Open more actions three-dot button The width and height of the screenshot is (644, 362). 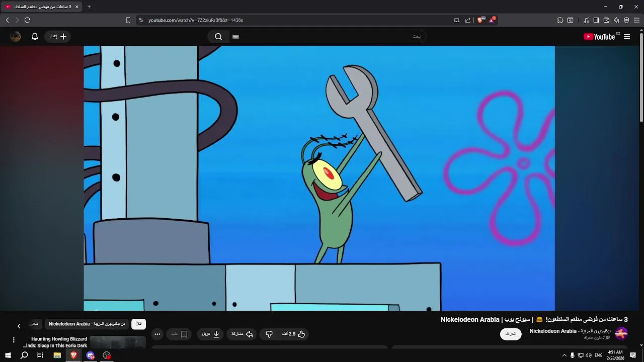click(x=157, y=334)
